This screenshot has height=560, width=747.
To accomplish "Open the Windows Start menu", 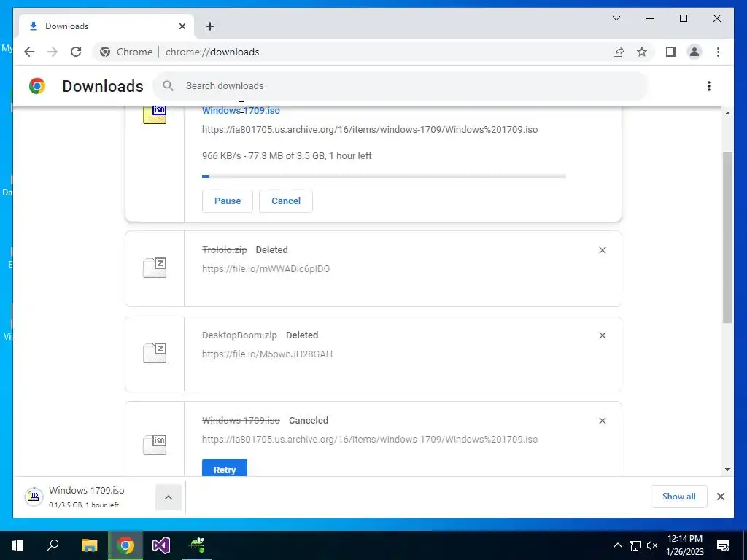I will tap(18, 545).
